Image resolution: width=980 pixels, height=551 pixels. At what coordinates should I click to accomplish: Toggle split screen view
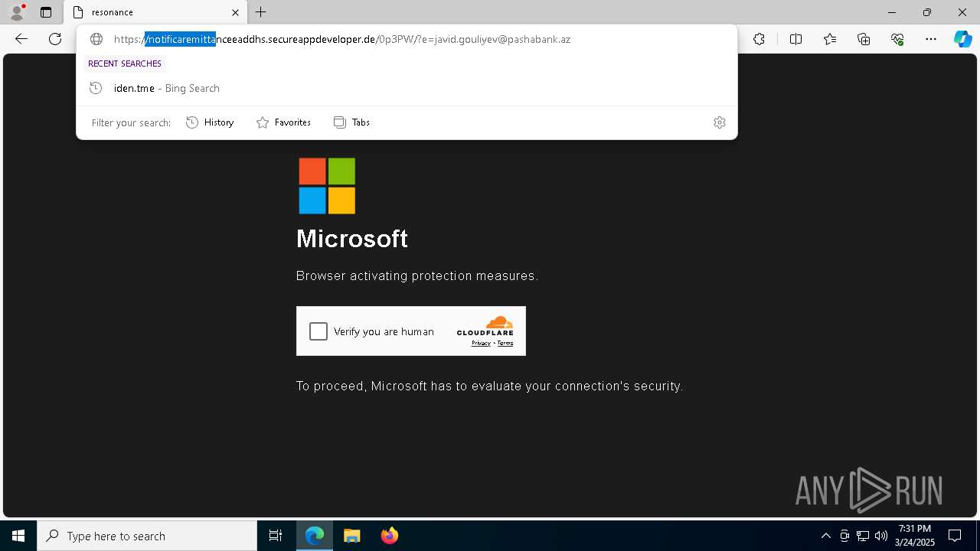[x=795, y=39]
